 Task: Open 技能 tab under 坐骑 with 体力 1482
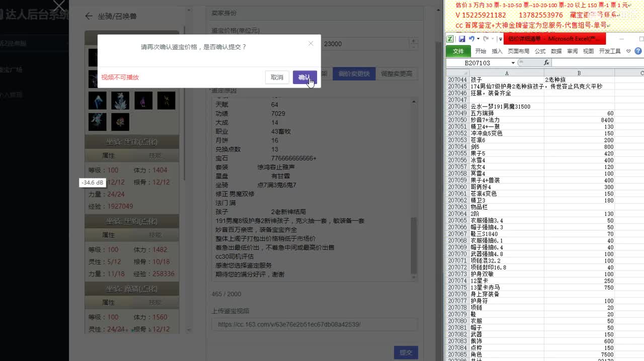point(155,235)
